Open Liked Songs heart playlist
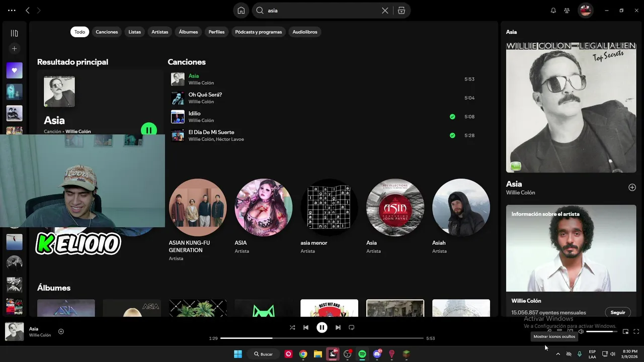The height and width of the screenshot is (362, 644). (14, 70)
